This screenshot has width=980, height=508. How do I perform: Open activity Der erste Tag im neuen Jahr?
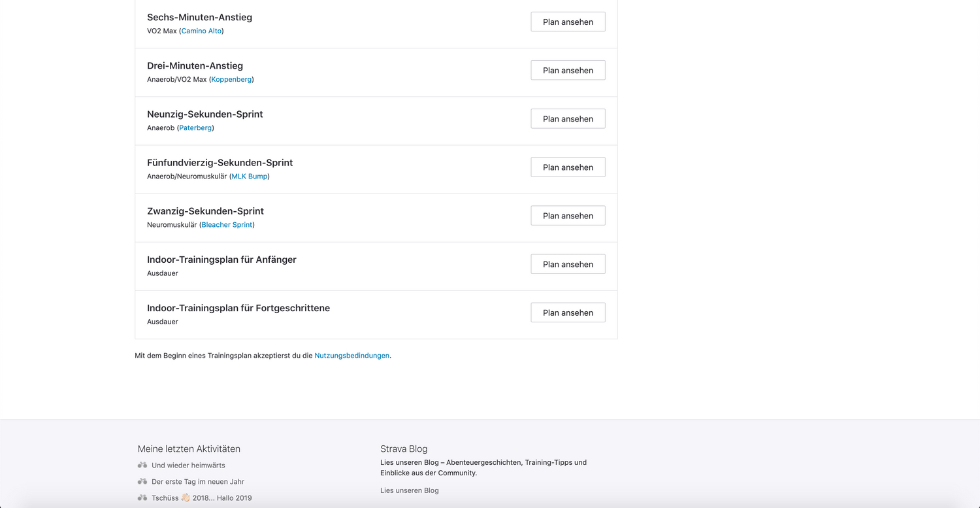(198, 482)
